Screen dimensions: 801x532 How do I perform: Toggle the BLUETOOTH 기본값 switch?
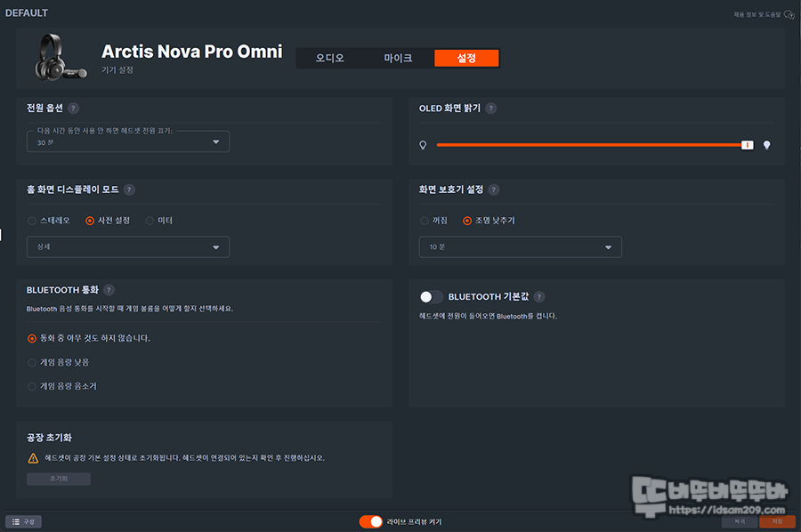coord(431,296)
